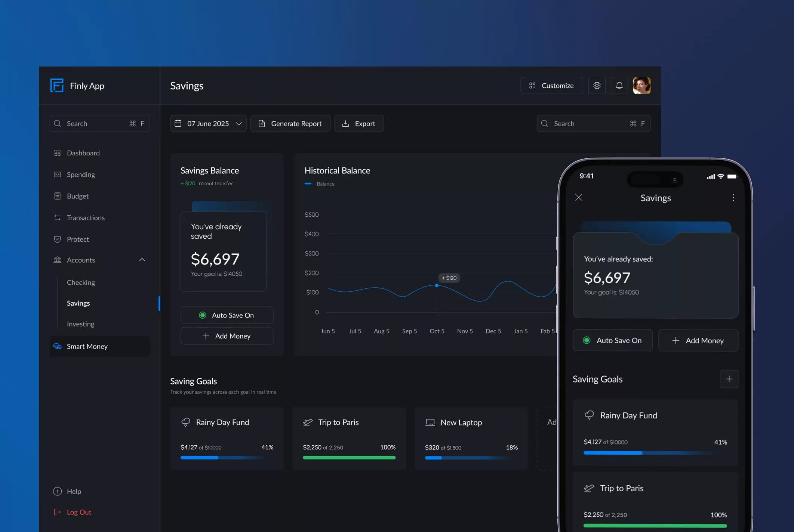Tap Rainy Day Fund cloud icon on phone
Image resolution: width=794 pixels, height=532 pixels.
click(x=589, y=415)
